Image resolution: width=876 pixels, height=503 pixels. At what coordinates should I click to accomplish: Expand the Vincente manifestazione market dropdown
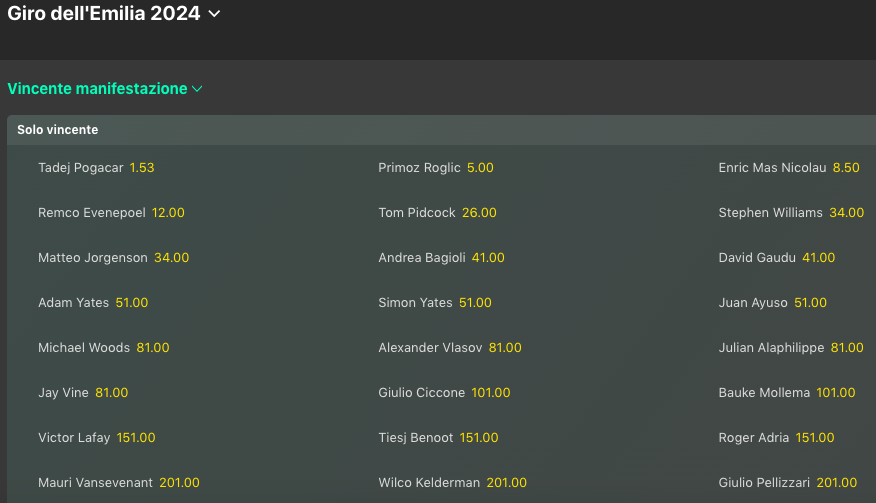pyautogui.click(x=105, y=89)
